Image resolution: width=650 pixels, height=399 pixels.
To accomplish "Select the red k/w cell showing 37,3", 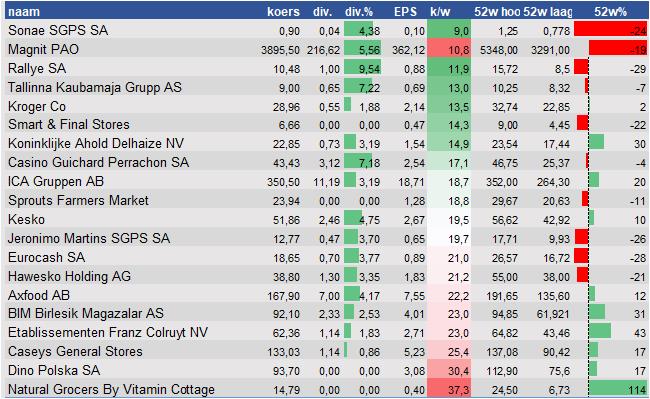I will (449, 389).
